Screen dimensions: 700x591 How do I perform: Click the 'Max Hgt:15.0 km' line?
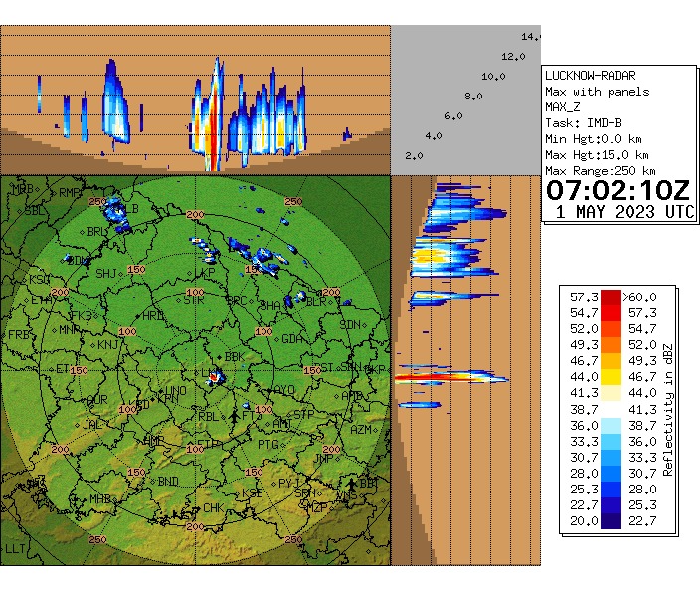[597, 155]
